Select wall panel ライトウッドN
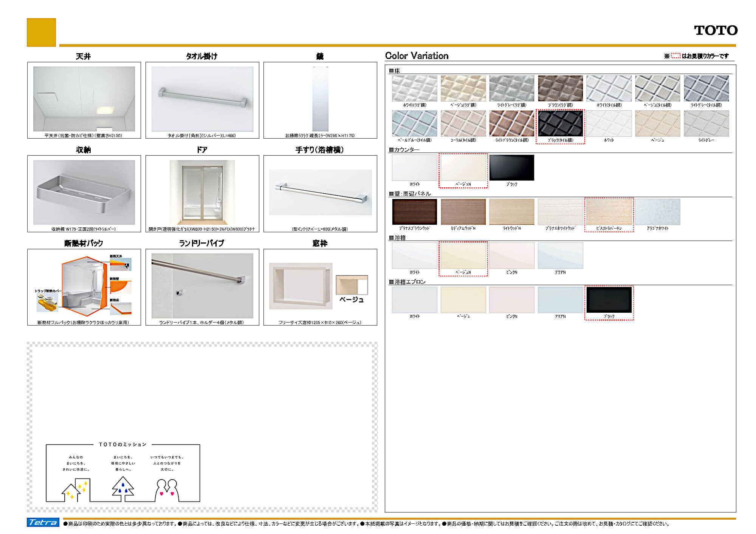The image size is (756, 534). click(x=512, y=212)
